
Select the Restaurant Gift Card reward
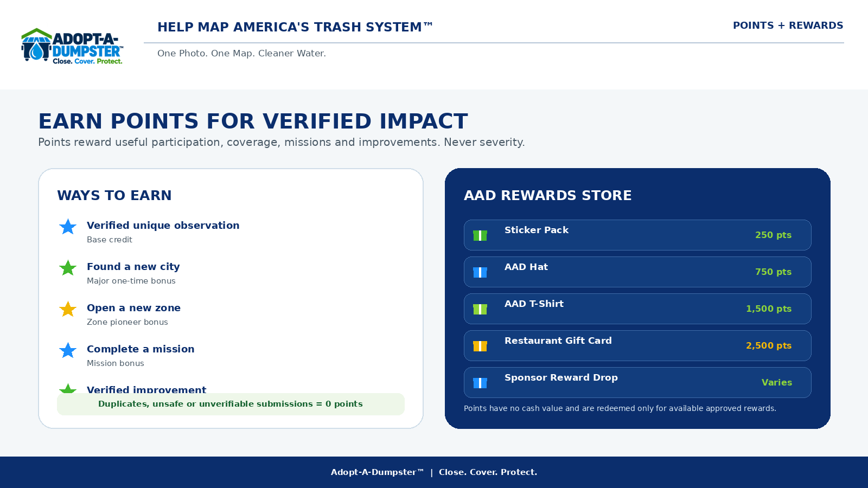click(637, 345)
